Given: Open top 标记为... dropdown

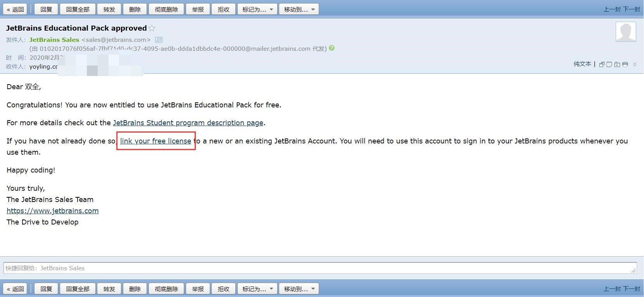Looking at the screenshot, I should [257, 9].
